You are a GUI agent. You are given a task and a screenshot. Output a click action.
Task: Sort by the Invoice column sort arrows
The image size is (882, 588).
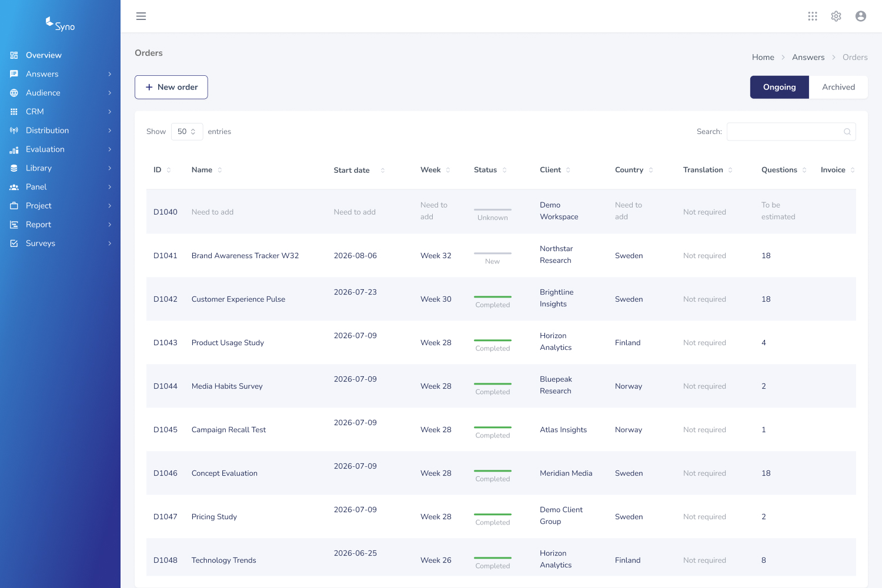click(x=853, y=170)
